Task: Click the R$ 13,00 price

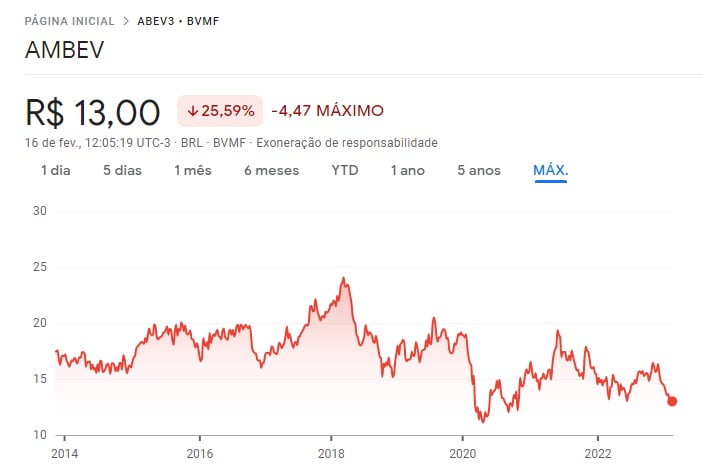Action: [x=93, y=110]
